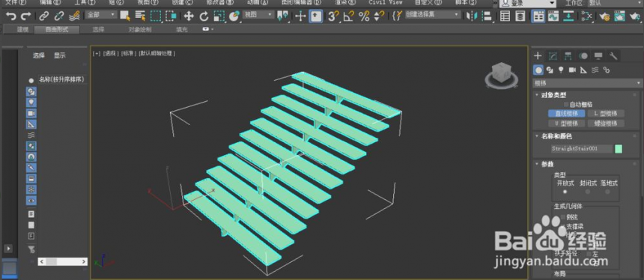Toggle display lights filter in explorer
This screenshot has height=280, width=644.
click(31, 102)
